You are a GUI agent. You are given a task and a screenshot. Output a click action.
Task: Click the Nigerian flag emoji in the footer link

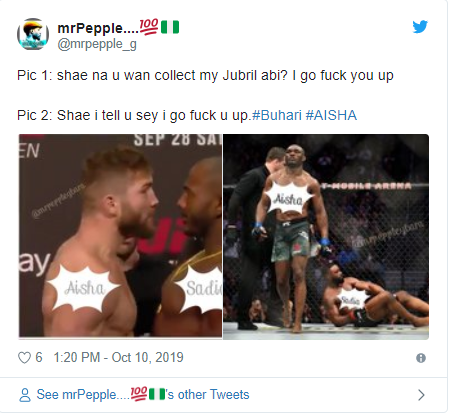(157, 394)
